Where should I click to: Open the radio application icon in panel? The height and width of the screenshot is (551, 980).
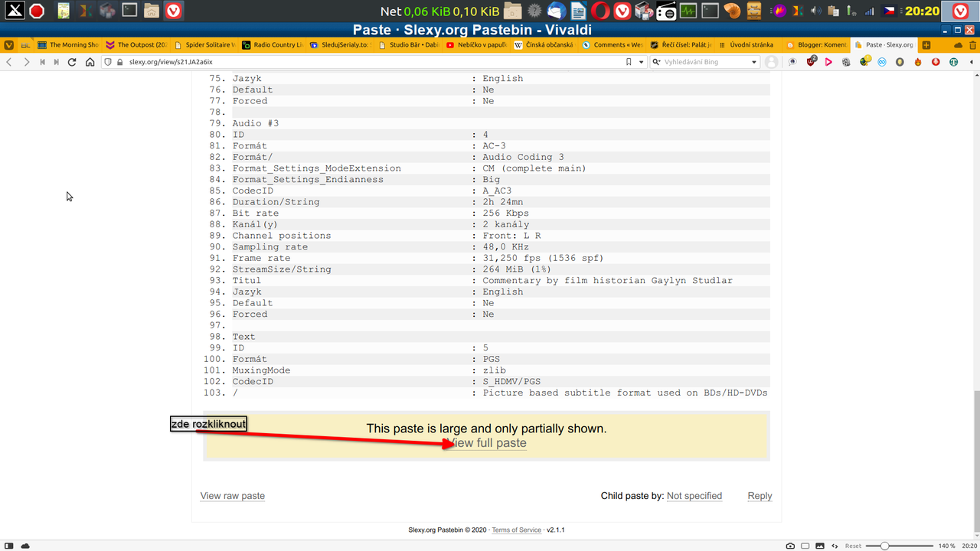[666, 11]
